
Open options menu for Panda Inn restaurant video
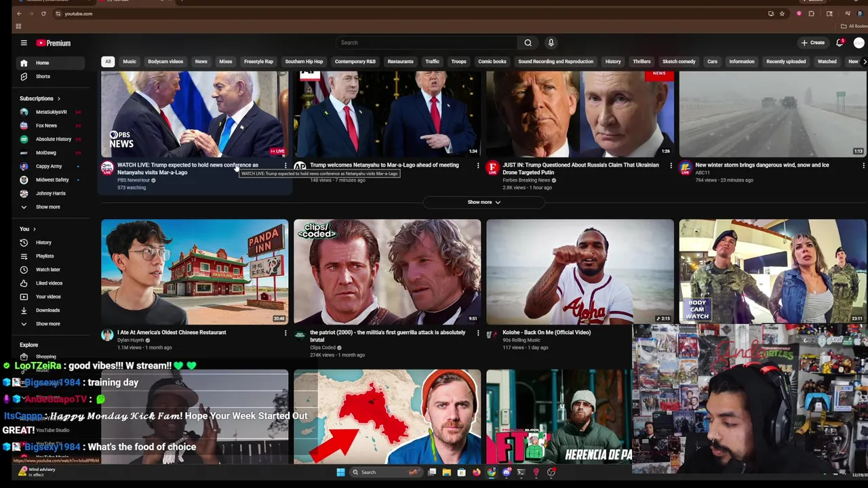click(285, 333)
